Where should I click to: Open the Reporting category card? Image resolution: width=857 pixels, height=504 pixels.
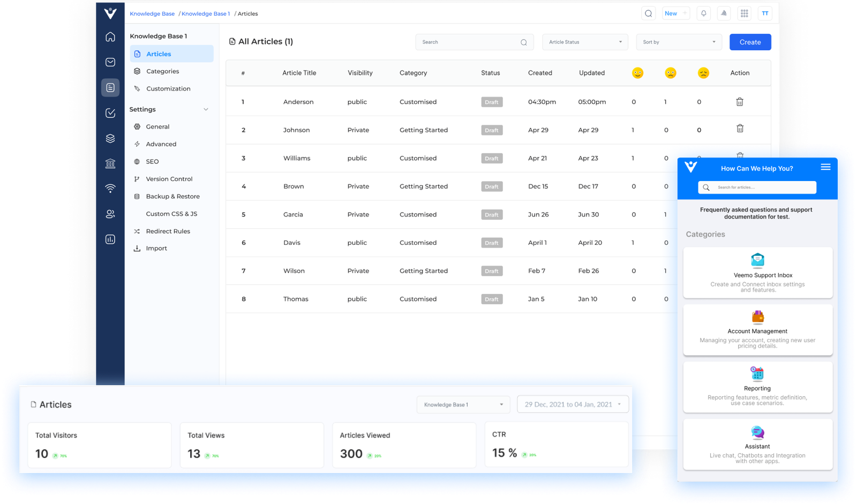757,387
